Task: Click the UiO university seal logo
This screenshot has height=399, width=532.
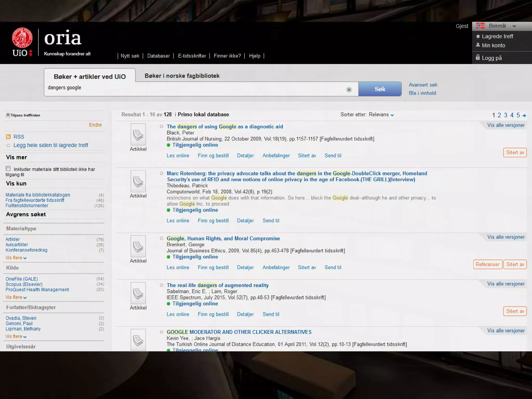Action: pyautogui.click(x=22, y=38)
